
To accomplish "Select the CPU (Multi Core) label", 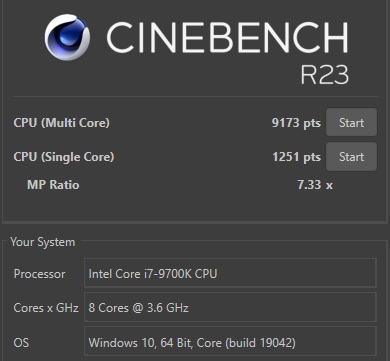I will click(62, 123).
